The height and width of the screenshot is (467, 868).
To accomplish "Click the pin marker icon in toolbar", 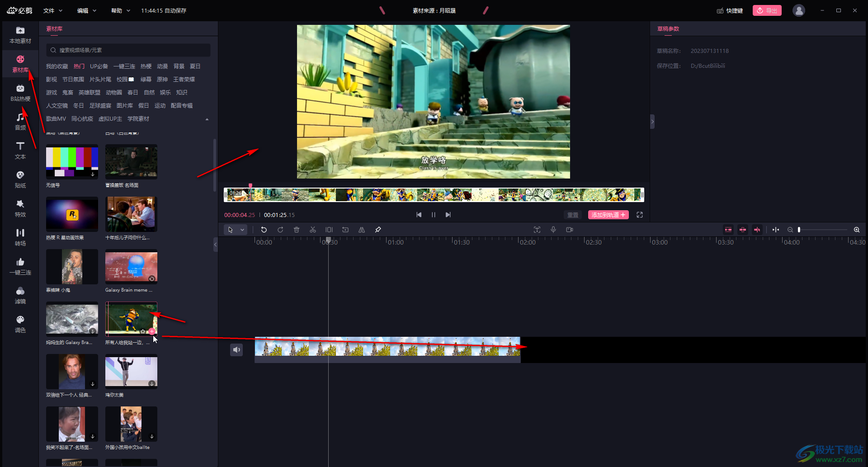I will [378, 230].
